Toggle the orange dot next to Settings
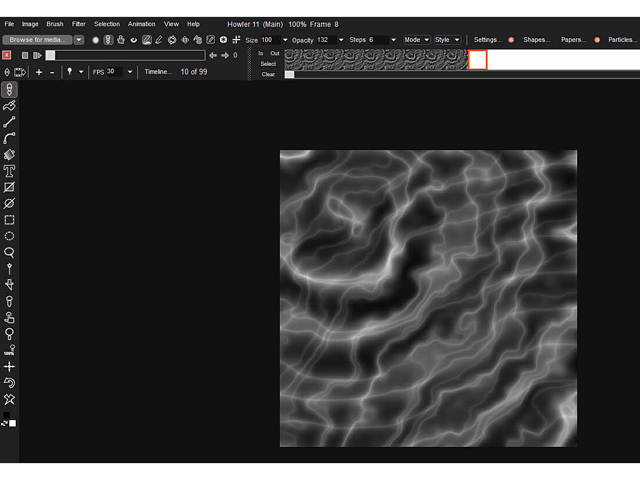This screenshot has height=480, width=640. pos(510,40)
